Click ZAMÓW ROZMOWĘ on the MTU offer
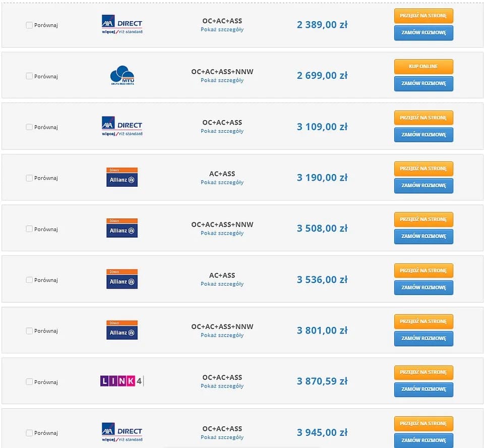The height and width of the screenshot is (448, 484). (423, 83)
